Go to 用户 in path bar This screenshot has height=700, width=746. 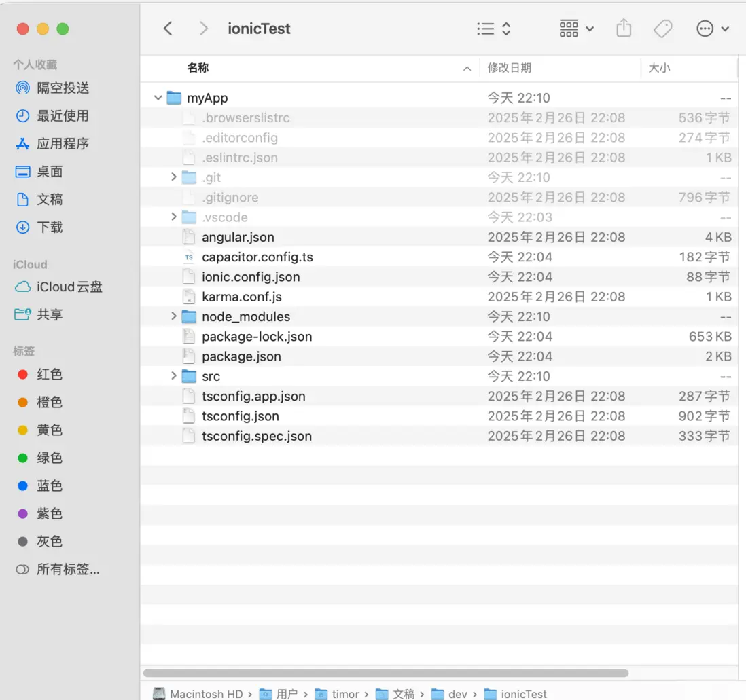279,694
